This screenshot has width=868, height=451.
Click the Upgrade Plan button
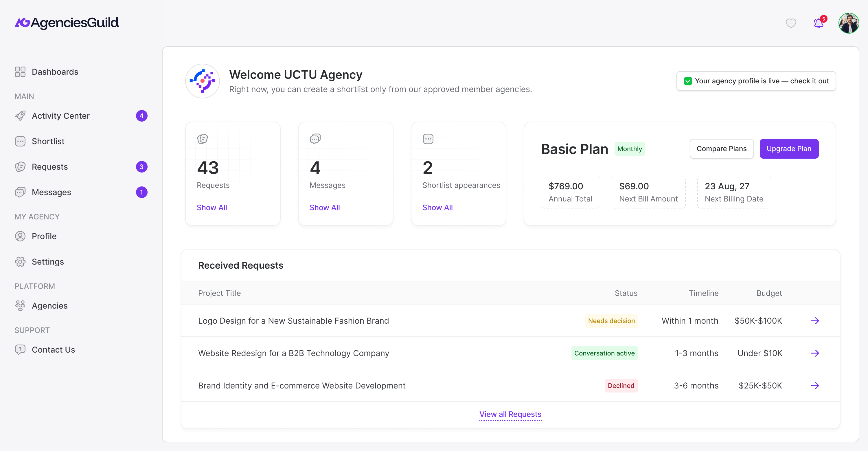(x=789, y=149)
